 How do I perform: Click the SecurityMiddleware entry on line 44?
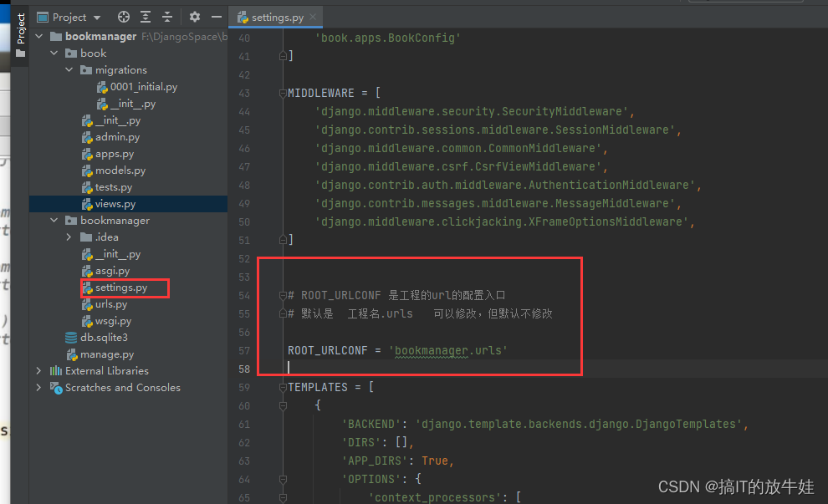(475, 111)
